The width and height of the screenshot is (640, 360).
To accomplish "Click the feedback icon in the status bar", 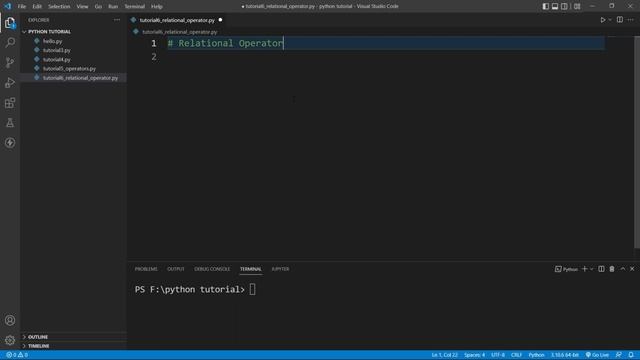I will (619, 355).
